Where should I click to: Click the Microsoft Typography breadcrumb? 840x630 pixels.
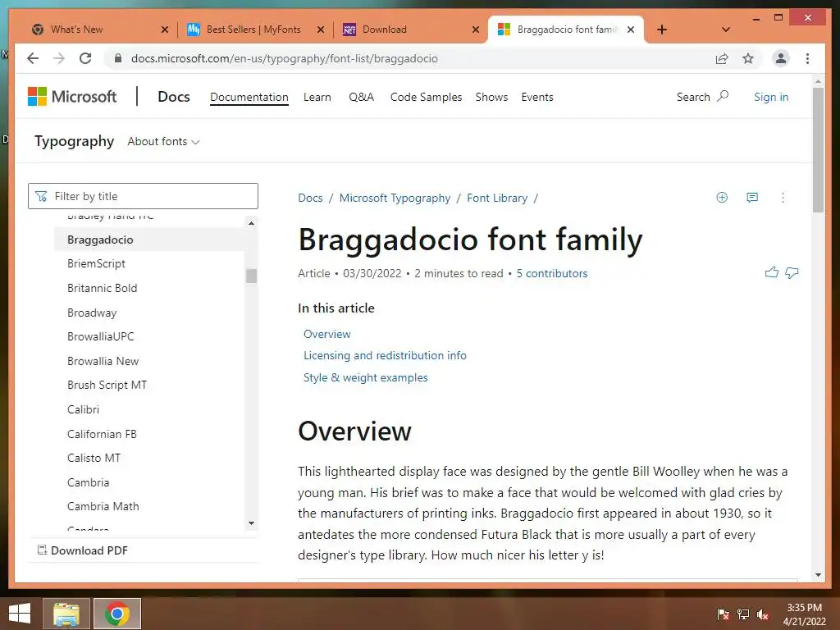click(x=395, y=198)
